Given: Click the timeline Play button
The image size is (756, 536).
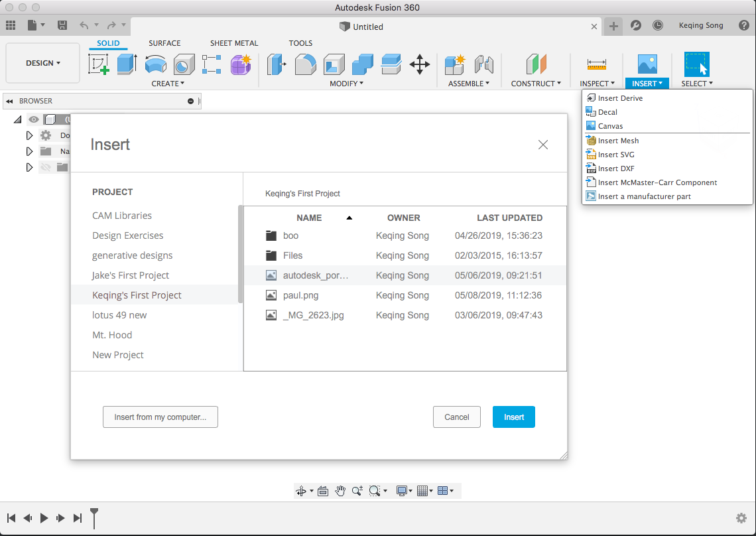Looking at the screenshot, I should point(44,518).
